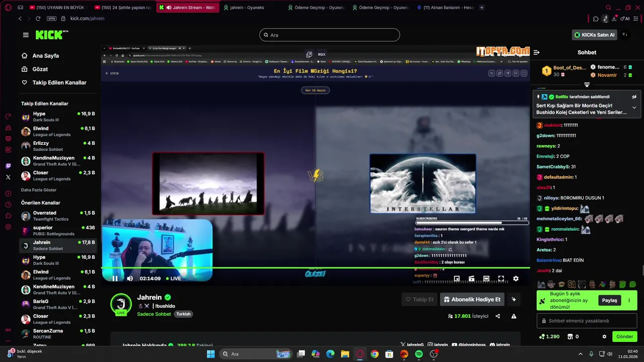Screen dimensions: 644x362
Task: Click the green stream progress bar
Action: (x=315, y=268)
